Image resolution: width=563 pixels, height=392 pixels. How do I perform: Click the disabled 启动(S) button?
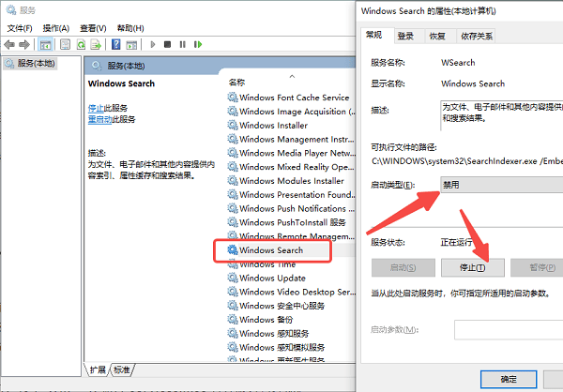tap(403, 267)
